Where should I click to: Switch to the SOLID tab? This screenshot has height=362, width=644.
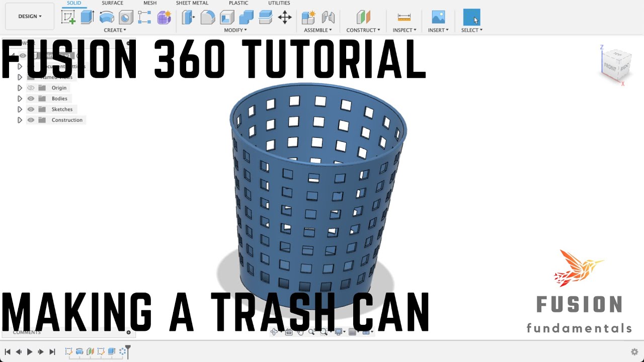(x=74, y=3)
